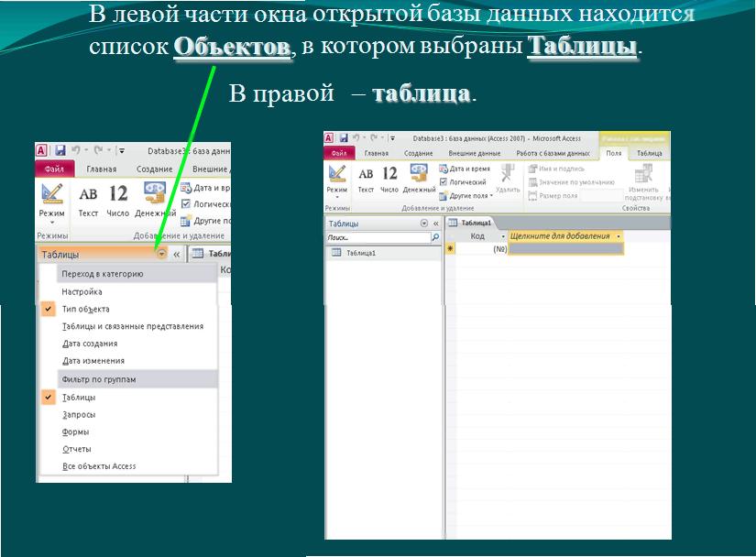Click the save icon in right window's title bar
Image resolution: width=756 pixels, height=557 pixels.
pos(343,137)
